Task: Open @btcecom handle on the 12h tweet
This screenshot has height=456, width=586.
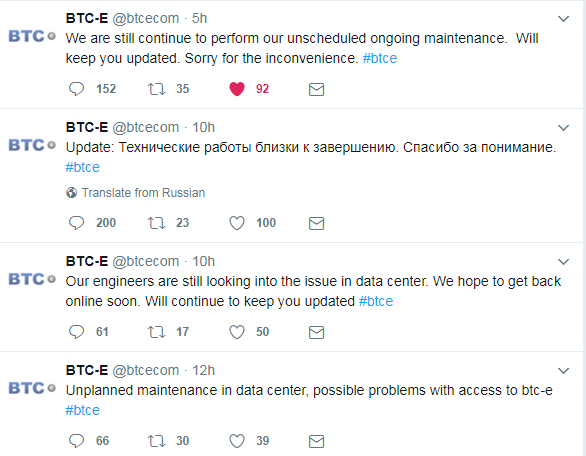Action: [146, 370]
